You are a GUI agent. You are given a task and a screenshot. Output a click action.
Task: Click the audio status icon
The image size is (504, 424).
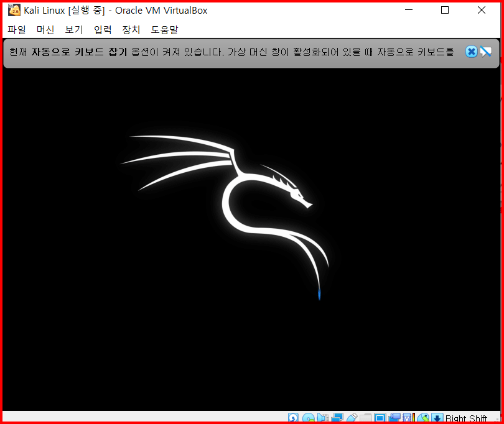[323, 417]
